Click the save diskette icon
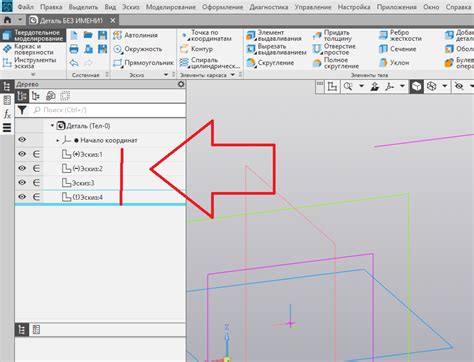474x362 pixels. (102, 35)
